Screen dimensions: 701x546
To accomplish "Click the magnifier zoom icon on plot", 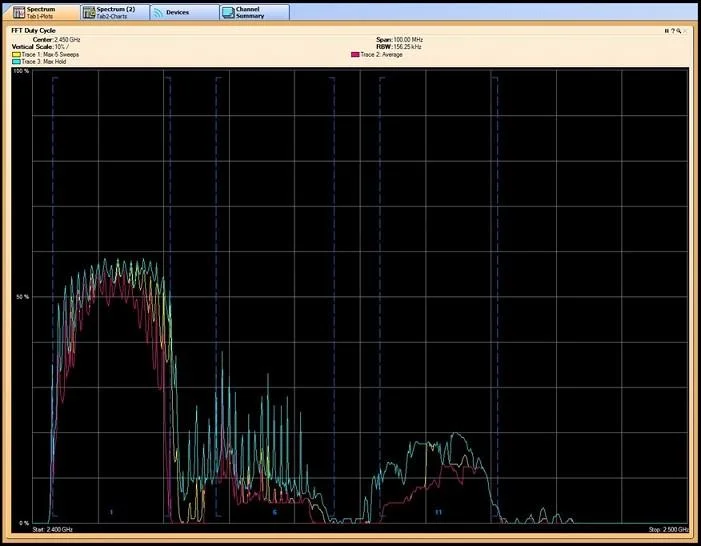I will [678, 31].
